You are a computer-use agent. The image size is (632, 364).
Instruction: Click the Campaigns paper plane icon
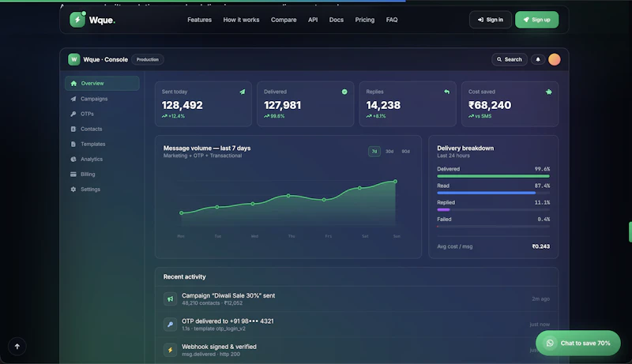[x=73, y=99]
